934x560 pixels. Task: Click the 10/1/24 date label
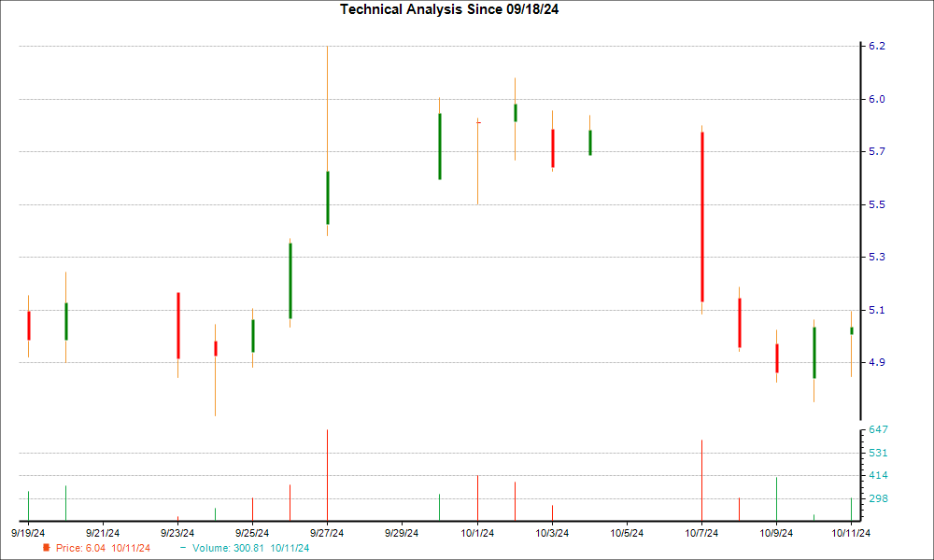coord(477,533)
